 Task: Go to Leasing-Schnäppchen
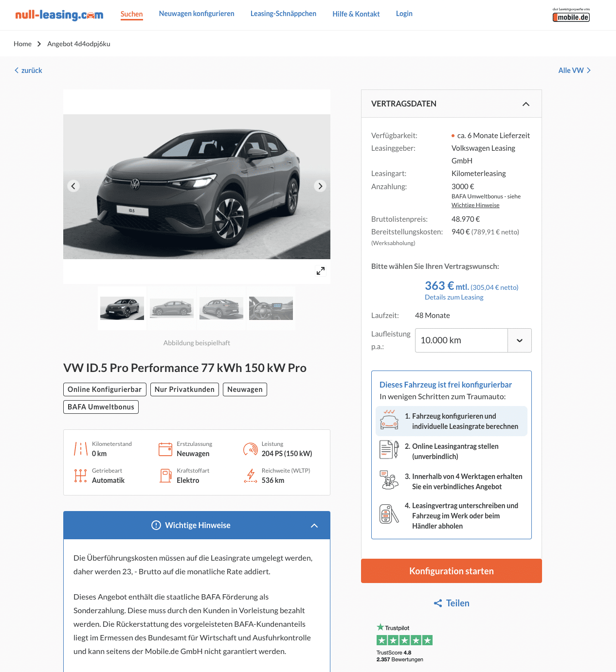pos(283,14)
